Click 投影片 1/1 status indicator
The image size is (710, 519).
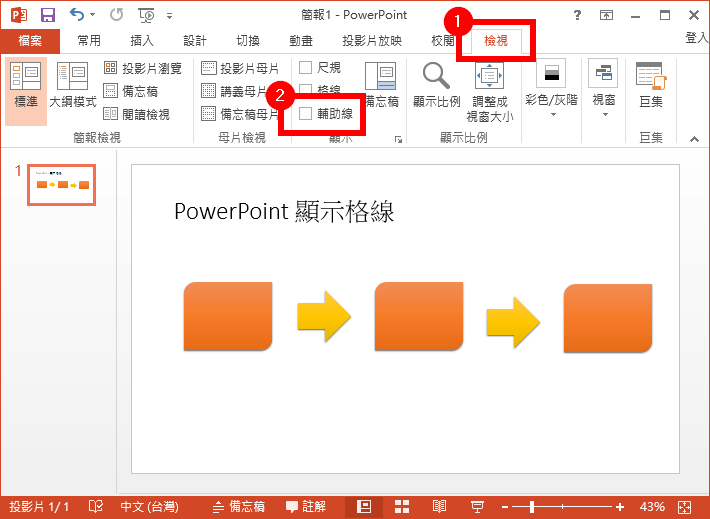coord(39,506)
